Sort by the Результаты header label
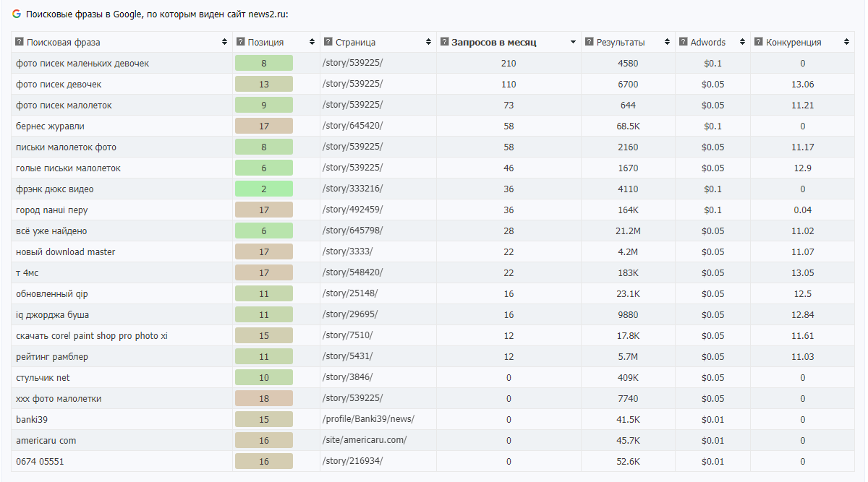 point(621,43)
